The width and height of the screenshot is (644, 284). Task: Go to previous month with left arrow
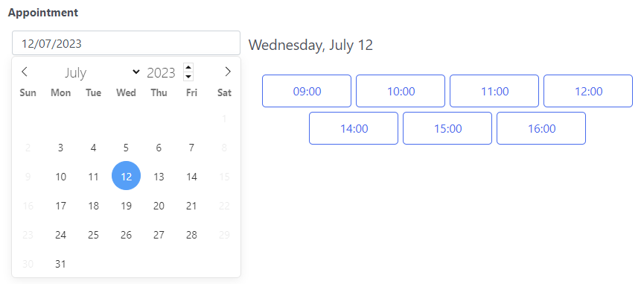25,72
